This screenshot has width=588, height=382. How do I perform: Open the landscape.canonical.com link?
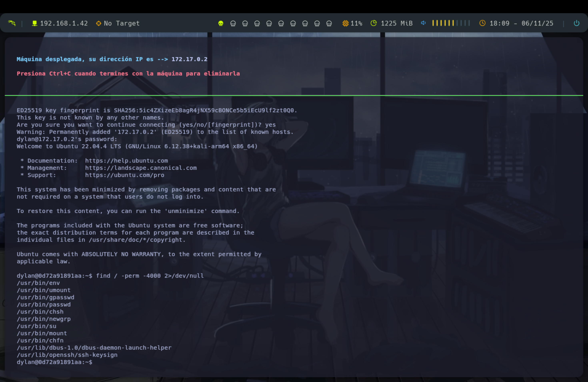(141, 168)
